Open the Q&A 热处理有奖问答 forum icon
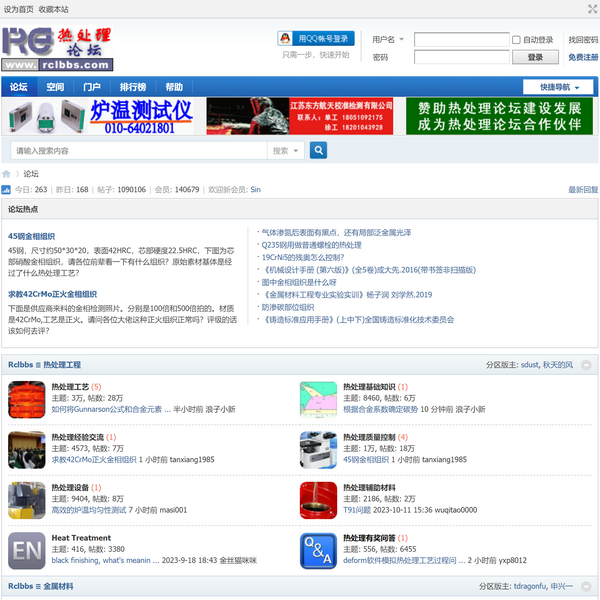 318,550
